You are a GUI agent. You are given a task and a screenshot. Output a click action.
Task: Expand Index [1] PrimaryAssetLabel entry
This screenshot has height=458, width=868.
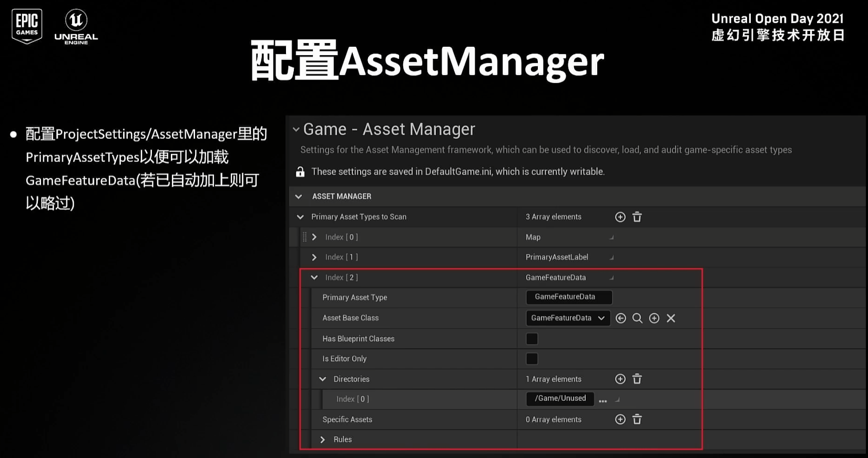[314, 257]
